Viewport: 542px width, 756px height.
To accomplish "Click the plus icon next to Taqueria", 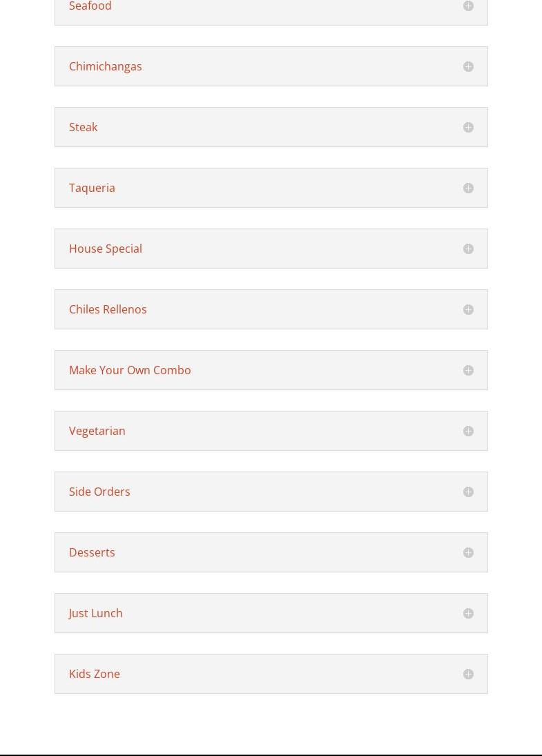I will pyautogui.click(x=468, y=188).
